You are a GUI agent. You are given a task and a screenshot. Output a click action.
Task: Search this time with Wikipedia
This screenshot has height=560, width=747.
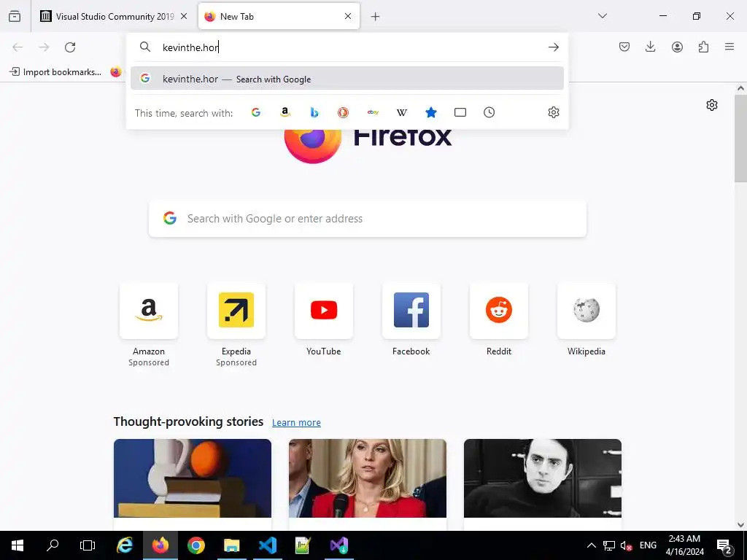click(402, 112)
